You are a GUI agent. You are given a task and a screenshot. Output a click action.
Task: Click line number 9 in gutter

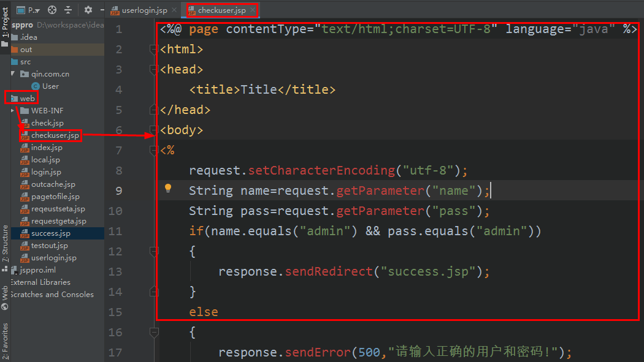[x=119, y=190]
